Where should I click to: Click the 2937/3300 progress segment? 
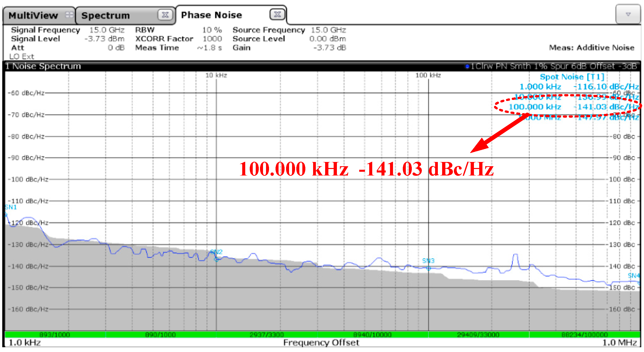click(x=267, y=334)
